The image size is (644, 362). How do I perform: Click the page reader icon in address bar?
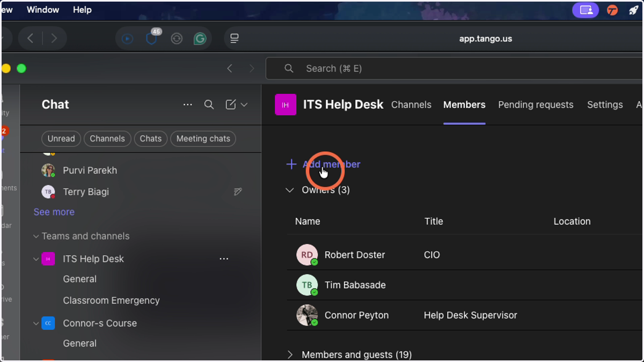235,39
